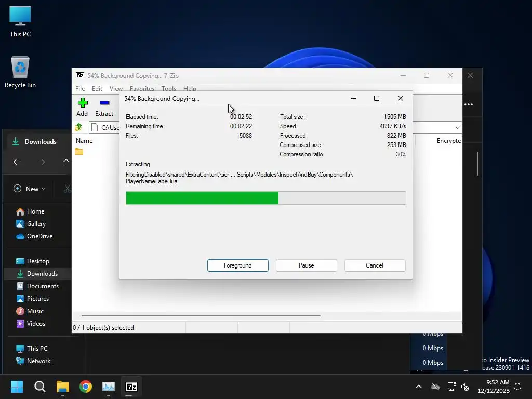
Task: Click the Total size value '1505 MB'
Action: pyautogui.click(x=395, y=117)
